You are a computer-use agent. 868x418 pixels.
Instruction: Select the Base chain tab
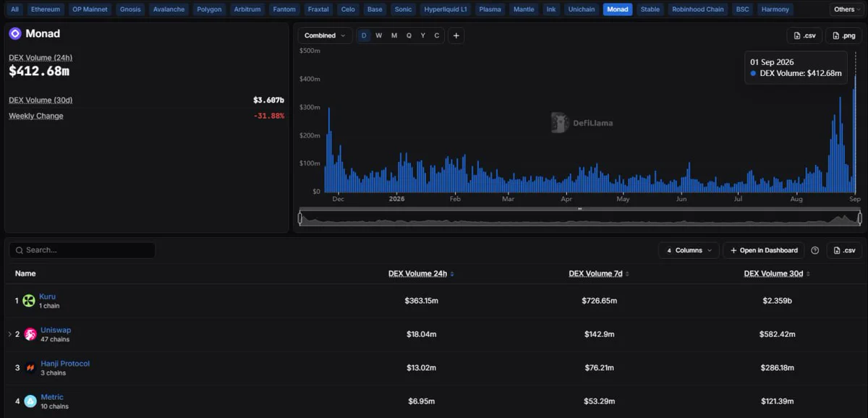coord(375,9)
